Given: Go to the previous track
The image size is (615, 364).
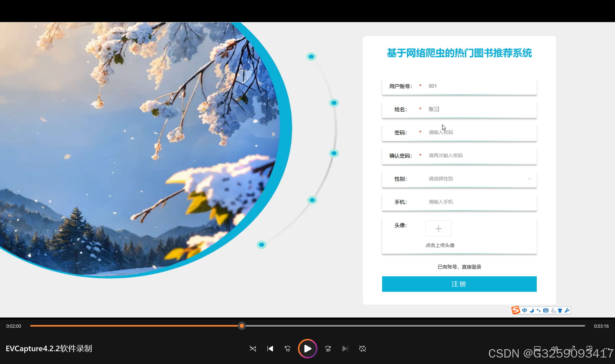Looking at the screenshot, I should pos(270,349).
